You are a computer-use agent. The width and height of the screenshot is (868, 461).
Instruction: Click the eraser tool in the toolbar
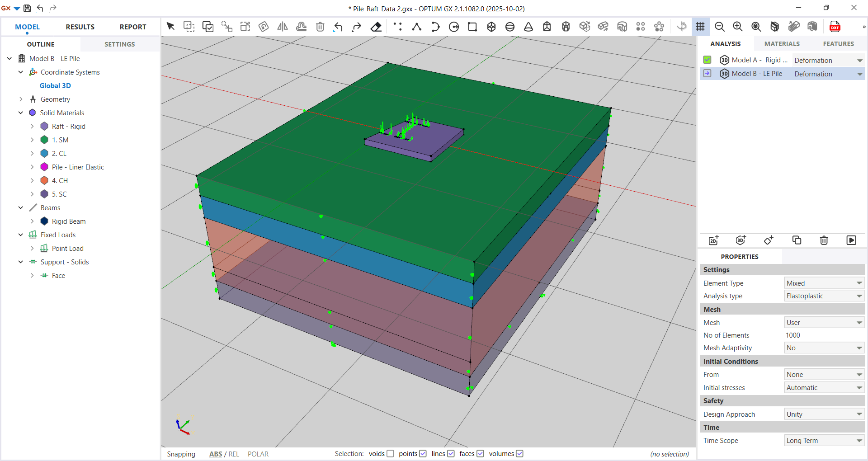376,27
